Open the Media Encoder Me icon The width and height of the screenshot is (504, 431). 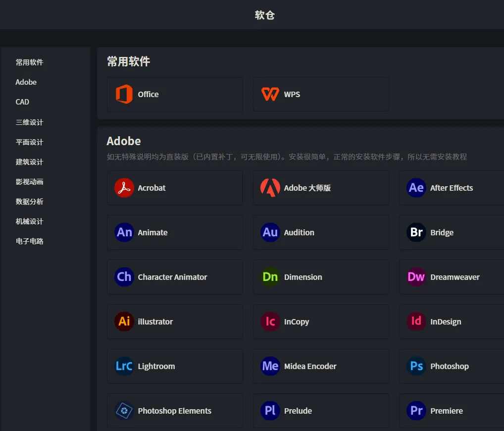[270, 366]
